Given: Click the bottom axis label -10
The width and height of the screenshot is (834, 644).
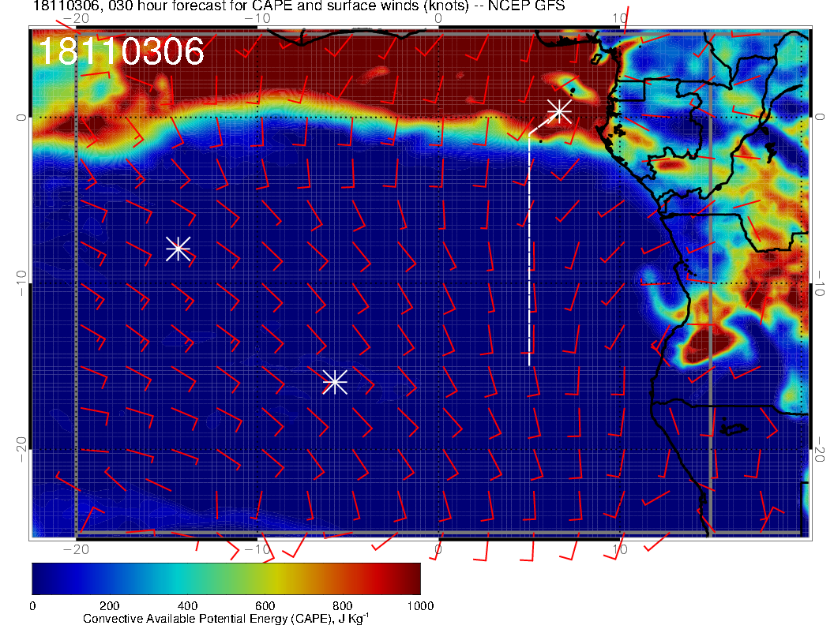Looking at the screenshot, I should (258, 549).
